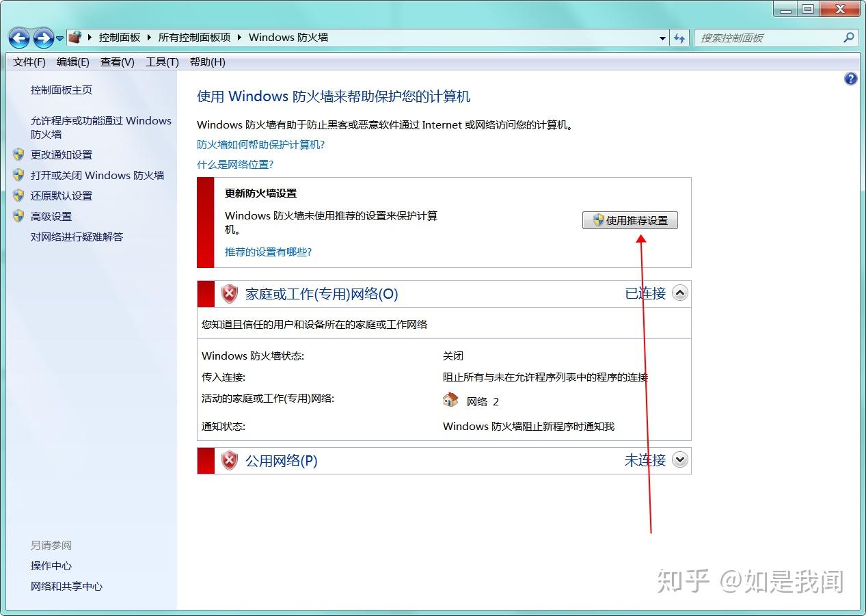Screen dimensions: 866x616
Task: Click shield icon beside 高级设置
Action: (18, 216)
